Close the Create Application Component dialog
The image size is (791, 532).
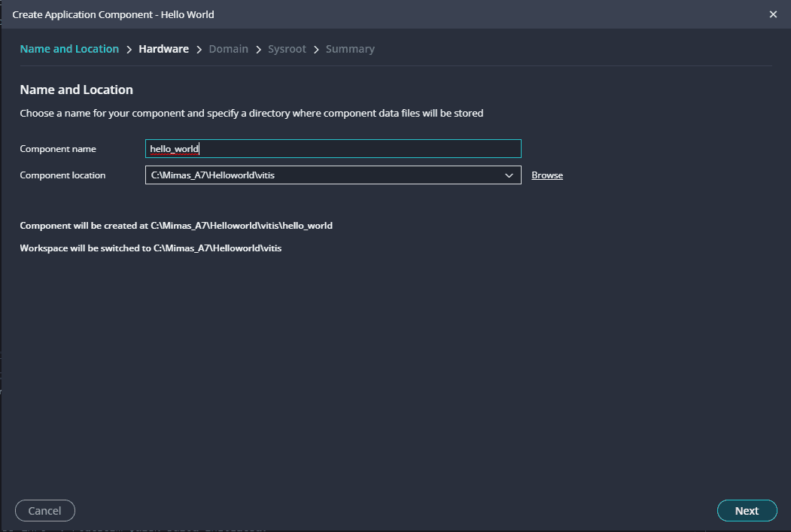(x=773, y=14)
